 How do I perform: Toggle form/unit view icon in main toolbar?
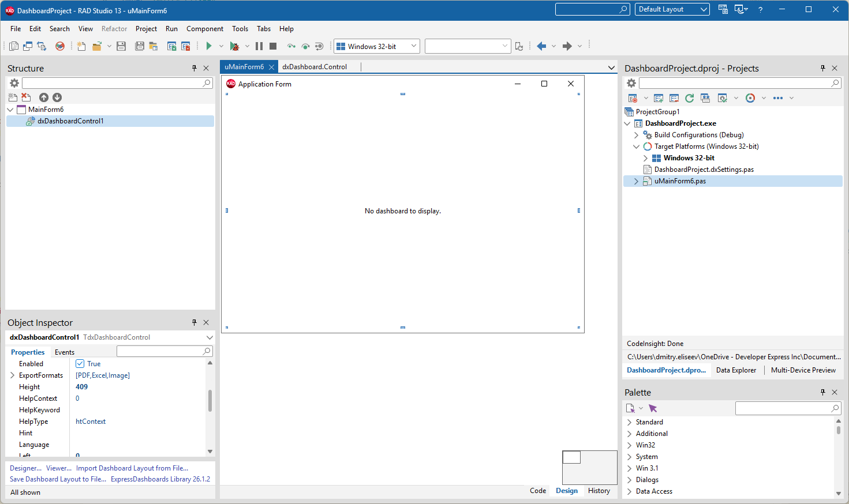[42, 46]
